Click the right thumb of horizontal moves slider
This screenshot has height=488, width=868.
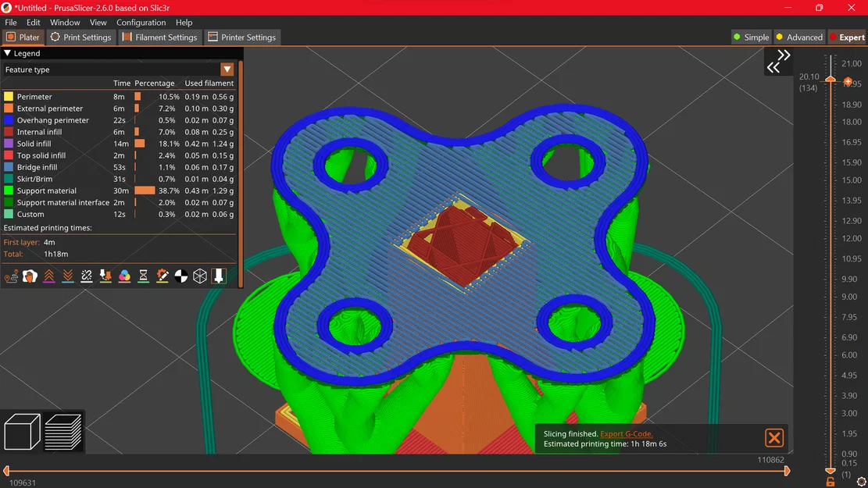788,471
